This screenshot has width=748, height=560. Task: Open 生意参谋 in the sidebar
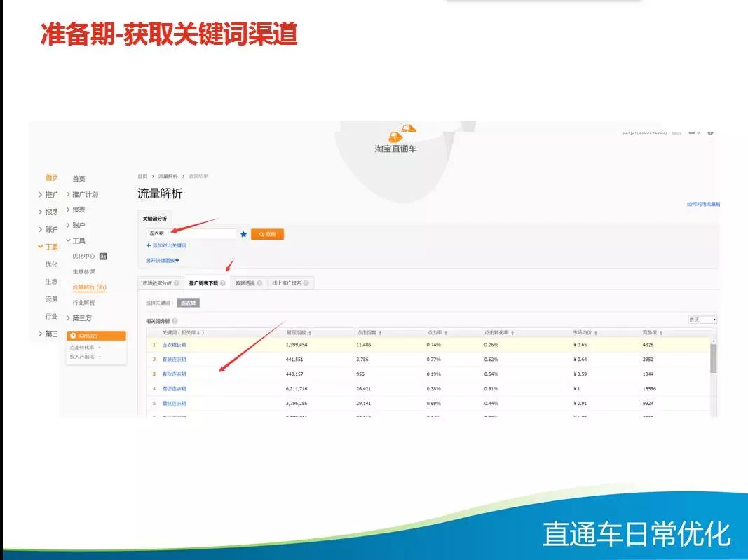click(x=83, y=272)
